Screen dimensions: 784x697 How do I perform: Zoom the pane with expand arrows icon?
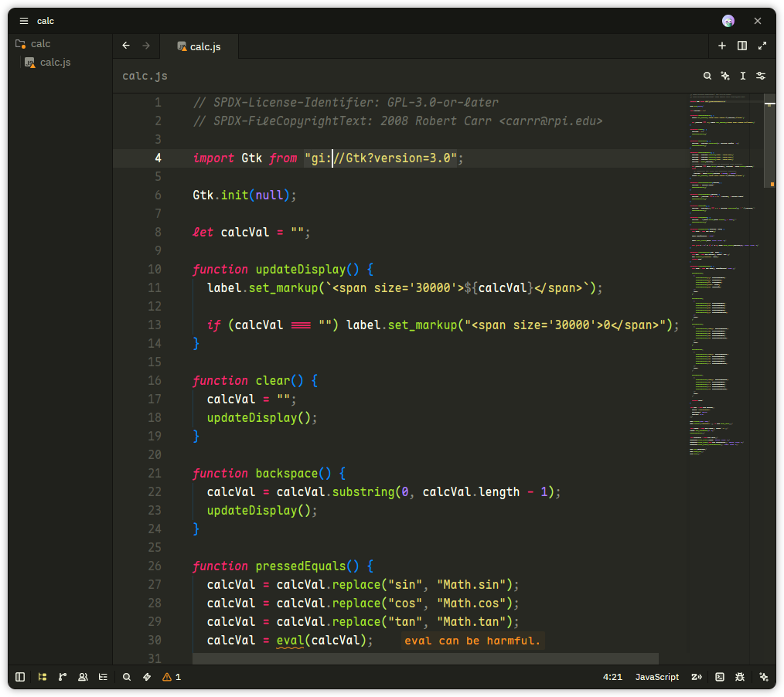click(x=762, y=46)
